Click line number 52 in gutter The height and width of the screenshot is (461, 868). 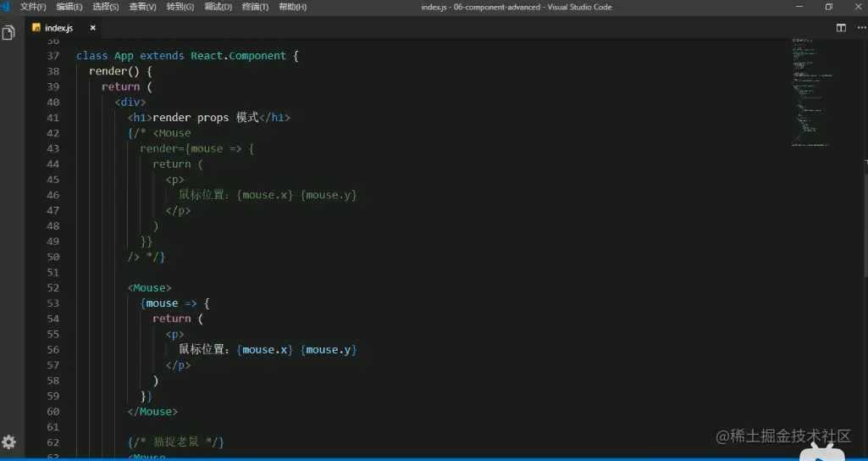pyautogui.click(x=53, y=287)
